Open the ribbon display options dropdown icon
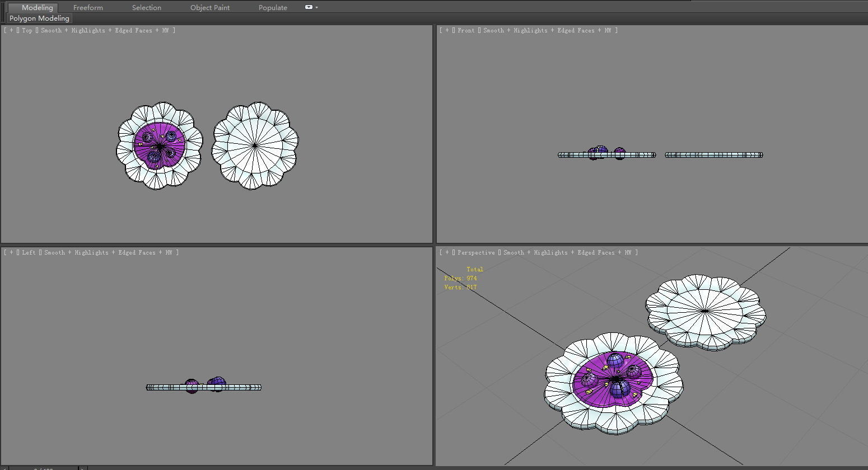 pyautogui.click(x=311, y=7)
